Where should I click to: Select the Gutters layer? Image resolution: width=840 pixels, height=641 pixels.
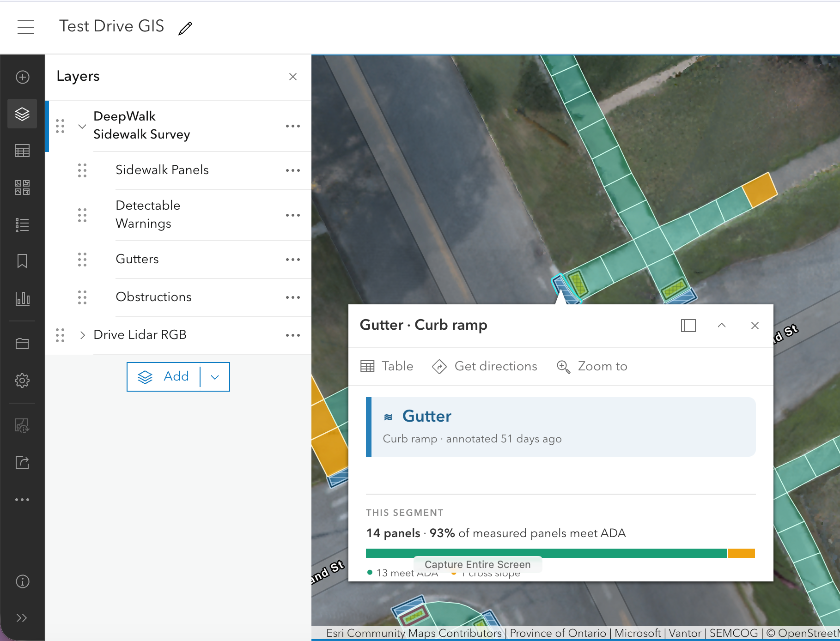click(137, 259)
